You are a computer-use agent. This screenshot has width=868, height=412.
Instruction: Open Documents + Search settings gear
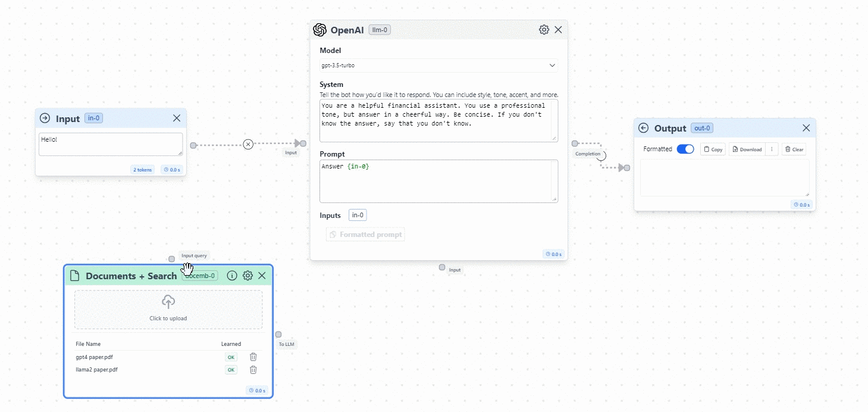click(248, 276)
